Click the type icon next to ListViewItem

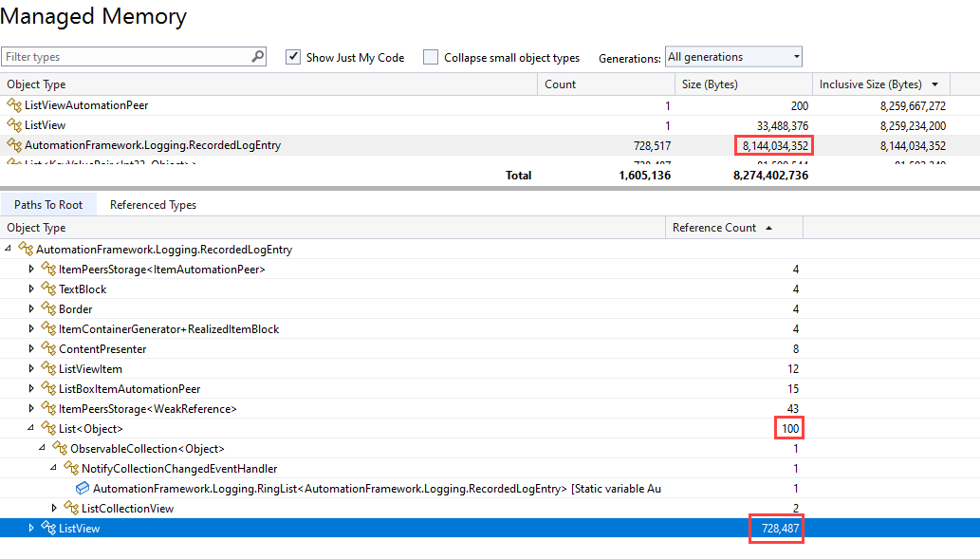(x=46, y=368)
